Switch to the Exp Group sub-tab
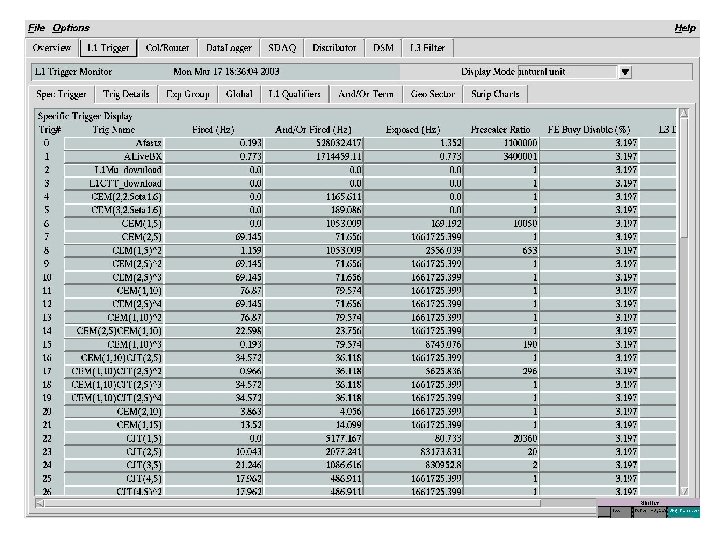The height and width of the screenshot is (540, 720). (x=187, y=94)
